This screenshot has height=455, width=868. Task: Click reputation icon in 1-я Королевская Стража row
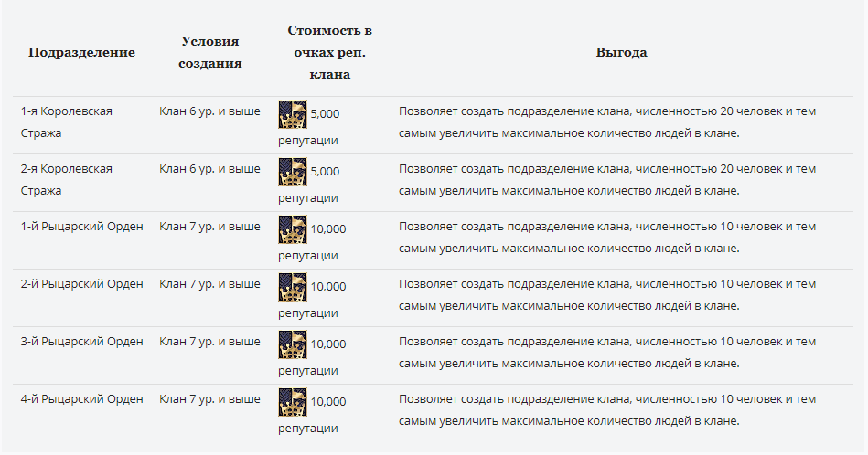(293, 114)
